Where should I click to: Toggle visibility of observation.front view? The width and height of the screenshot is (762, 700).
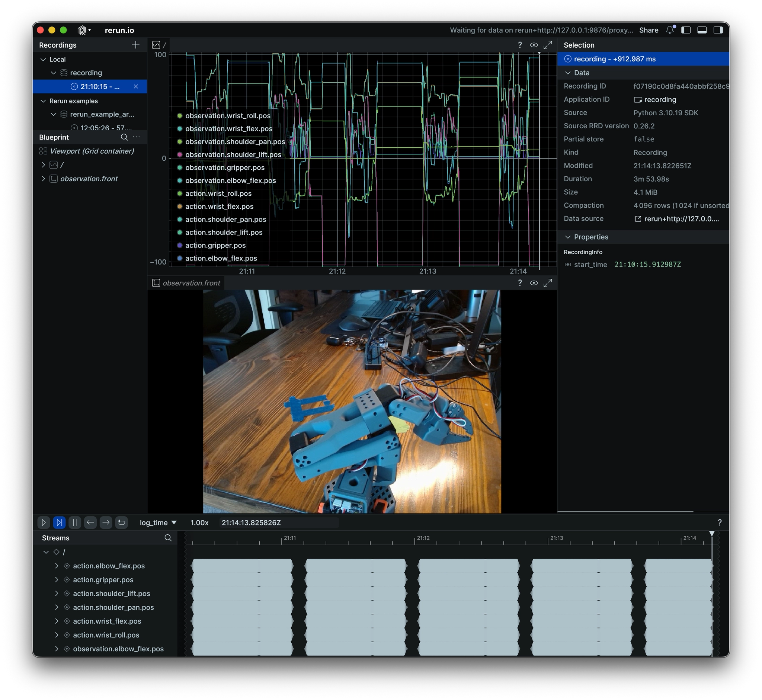pos(534,283)
